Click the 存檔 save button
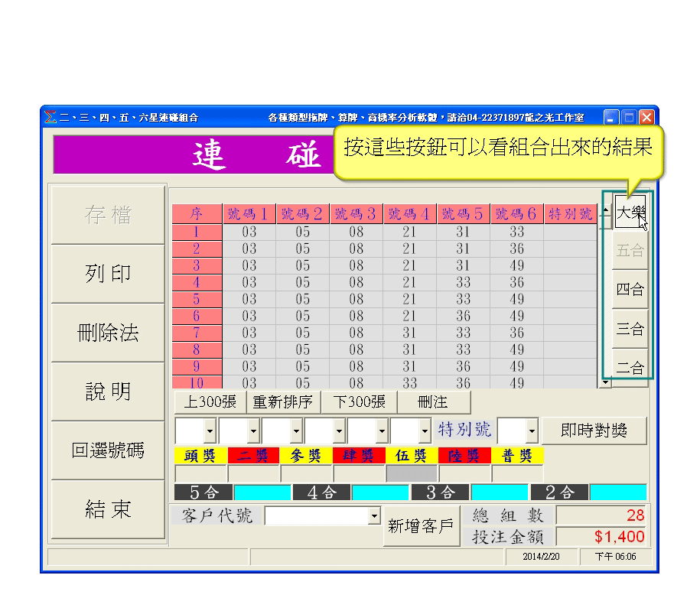The image size is (700, 611). 108,215
